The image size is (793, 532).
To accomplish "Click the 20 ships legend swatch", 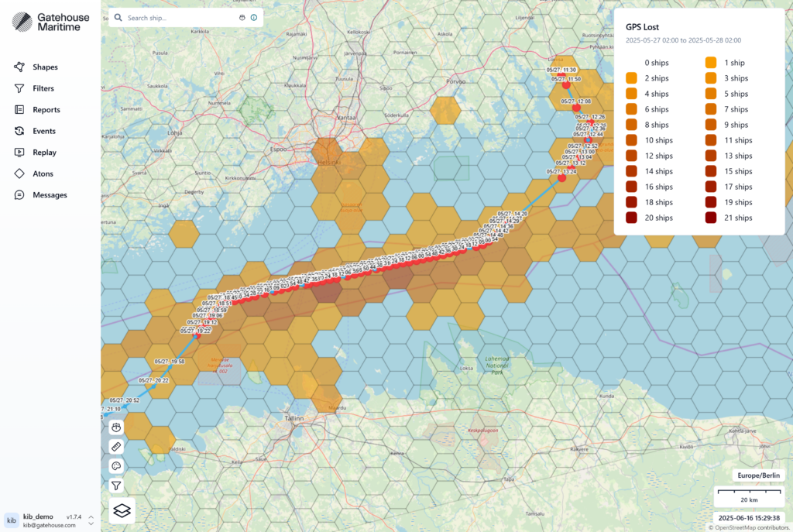I will click(x=631, y=218).
